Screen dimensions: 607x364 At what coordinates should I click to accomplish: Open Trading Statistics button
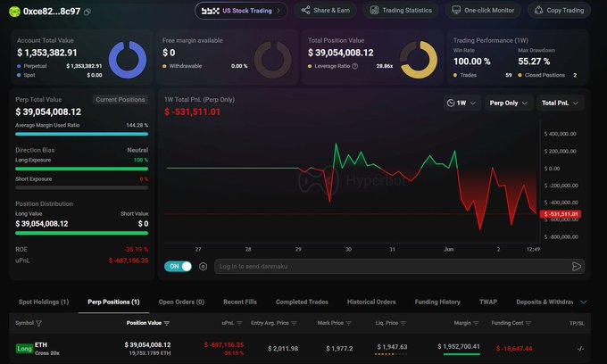coord(401,11)
